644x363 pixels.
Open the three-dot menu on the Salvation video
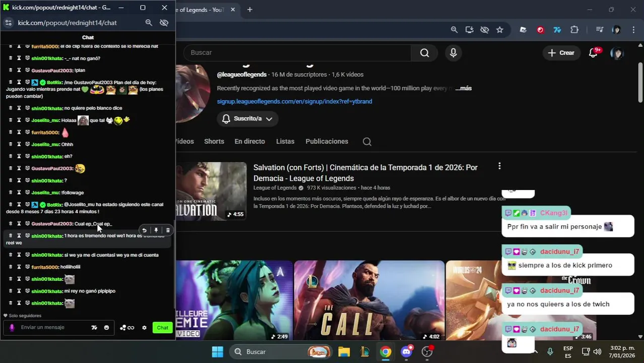[499, 166]
